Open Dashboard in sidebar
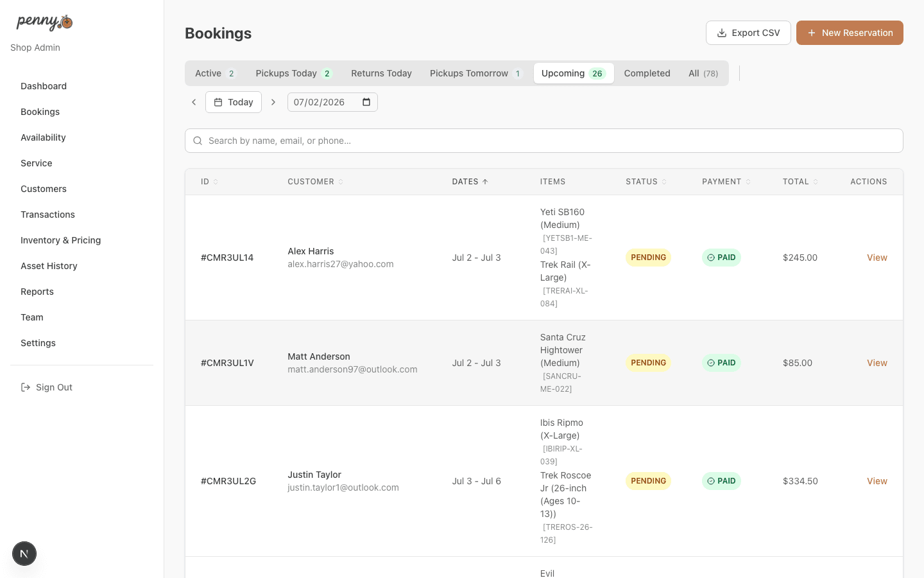924x578 pixels. pyautogui.click(x=44, y=86)
